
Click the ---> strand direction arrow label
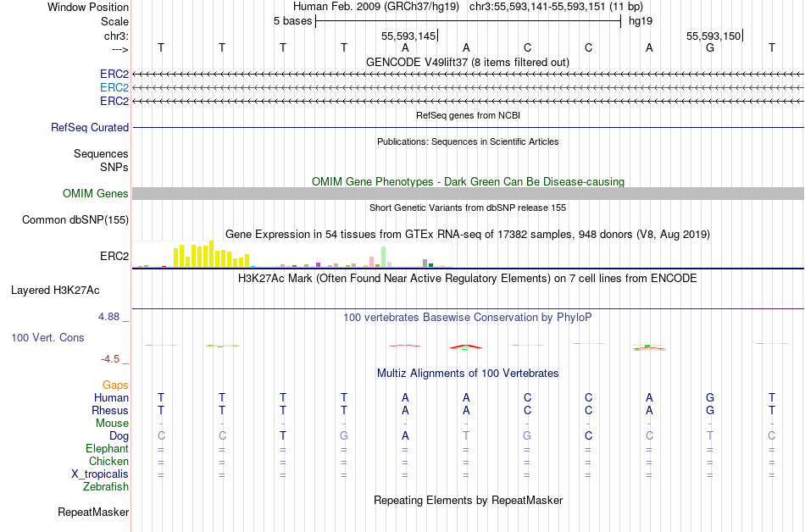click(119, 49)
